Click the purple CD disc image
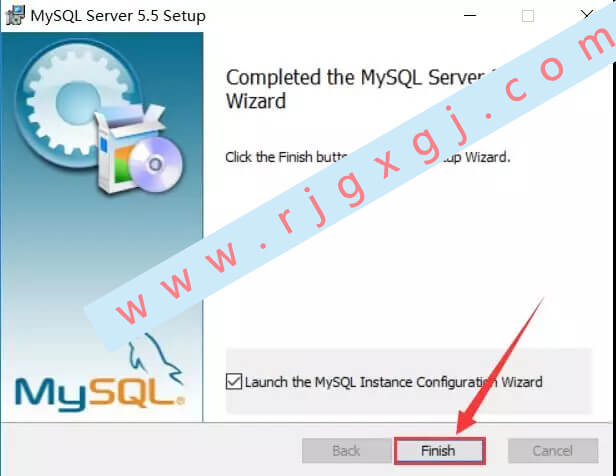The image size is (616, 476). [156, 165]
